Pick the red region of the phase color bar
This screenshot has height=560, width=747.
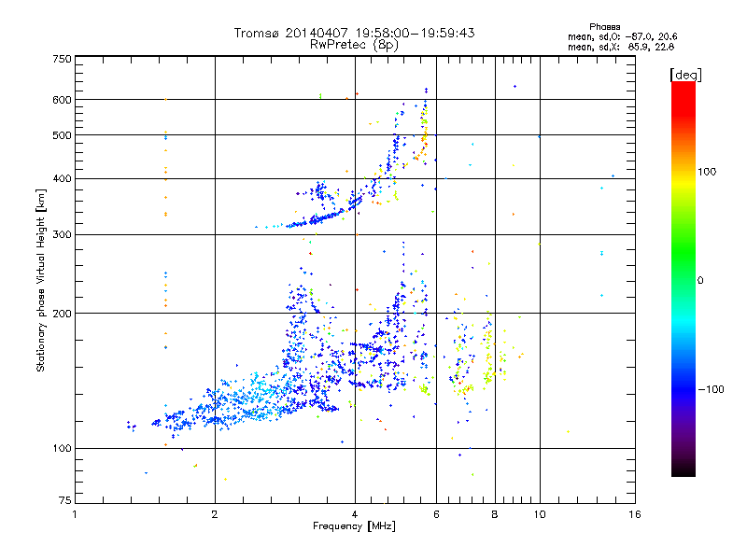coord(684,100)
